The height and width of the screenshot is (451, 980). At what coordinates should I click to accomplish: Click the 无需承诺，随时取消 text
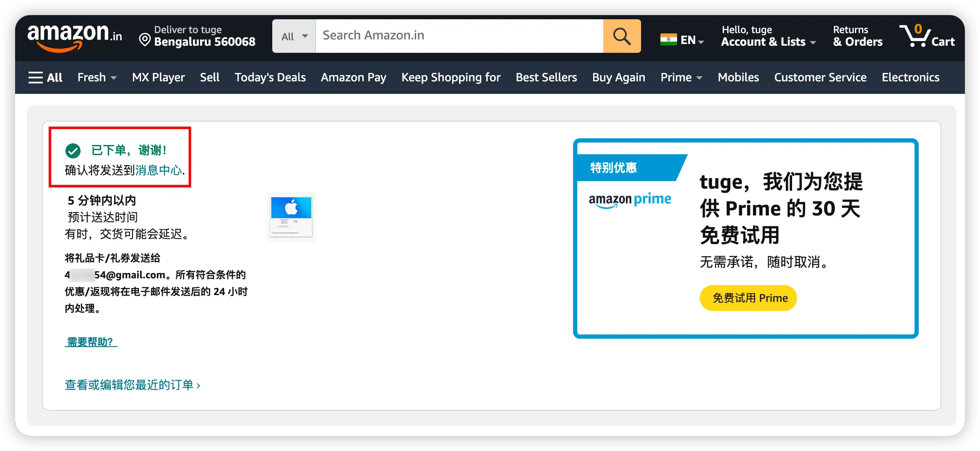[765, 262]
